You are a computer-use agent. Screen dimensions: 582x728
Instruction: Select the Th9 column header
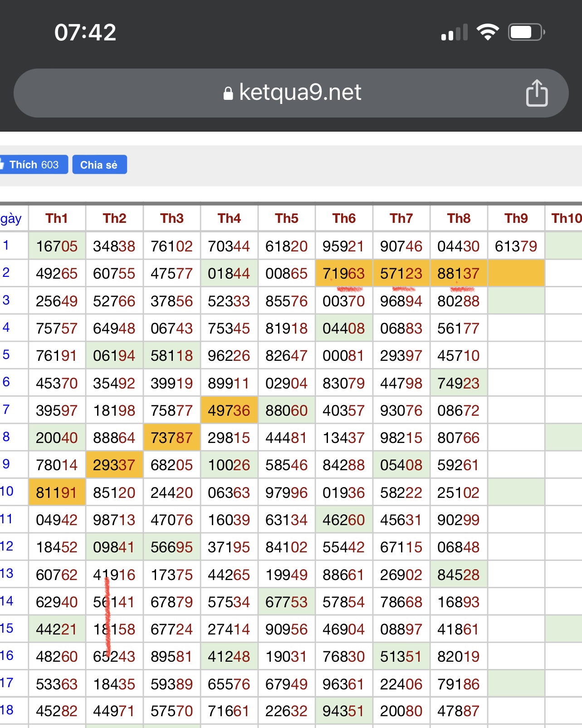[516, 218]
